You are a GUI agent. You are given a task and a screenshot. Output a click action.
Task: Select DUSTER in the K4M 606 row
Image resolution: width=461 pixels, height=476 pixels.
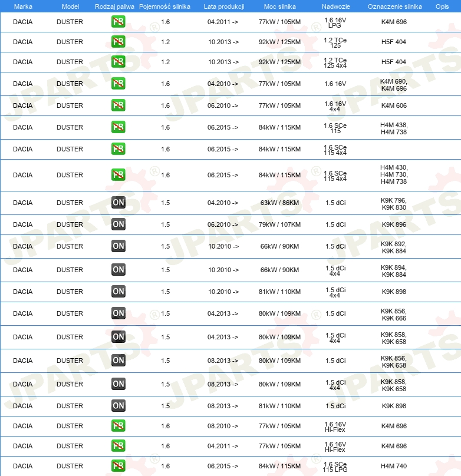70,105
